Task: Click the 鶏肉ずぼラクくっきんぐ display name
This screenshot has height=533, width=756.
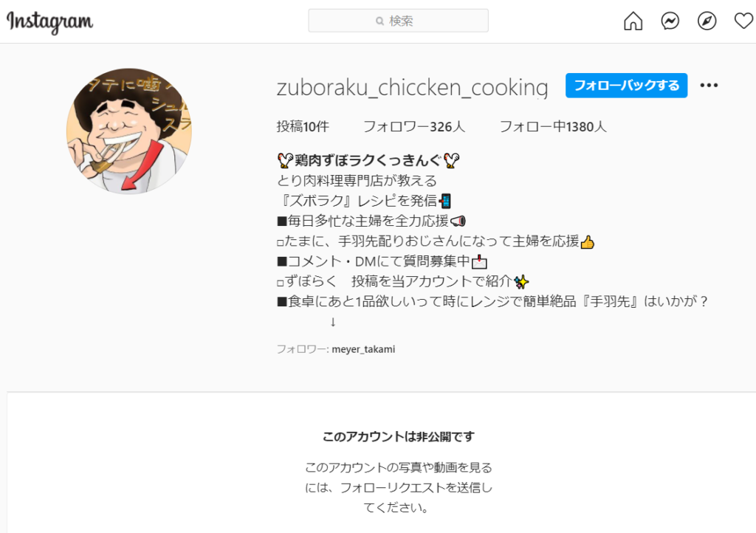Action: pos(368,160)
